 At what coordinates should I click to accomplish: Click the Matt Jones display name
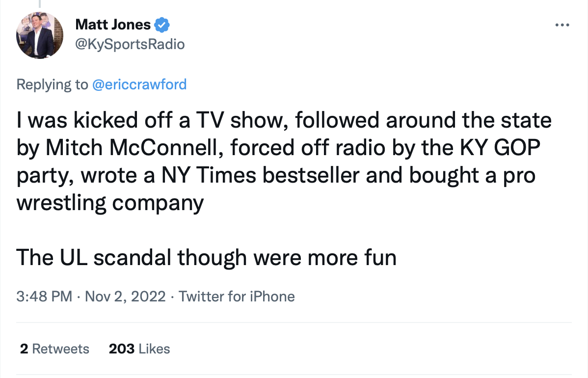pyautogui.click(x=113, y=25)
